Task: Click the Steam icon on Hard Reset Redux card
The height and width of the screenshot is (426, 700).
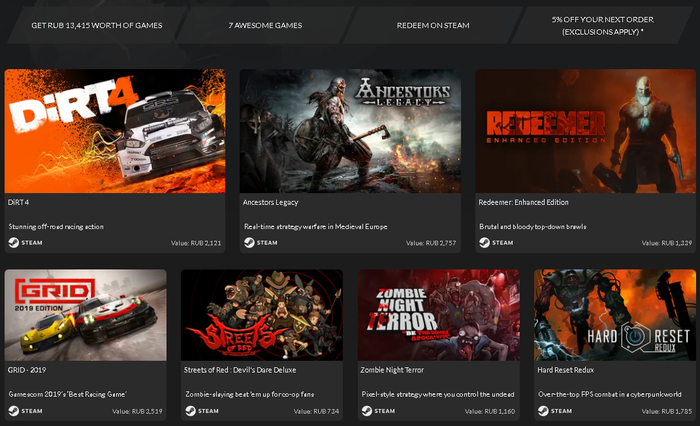Action: point(543,411)
